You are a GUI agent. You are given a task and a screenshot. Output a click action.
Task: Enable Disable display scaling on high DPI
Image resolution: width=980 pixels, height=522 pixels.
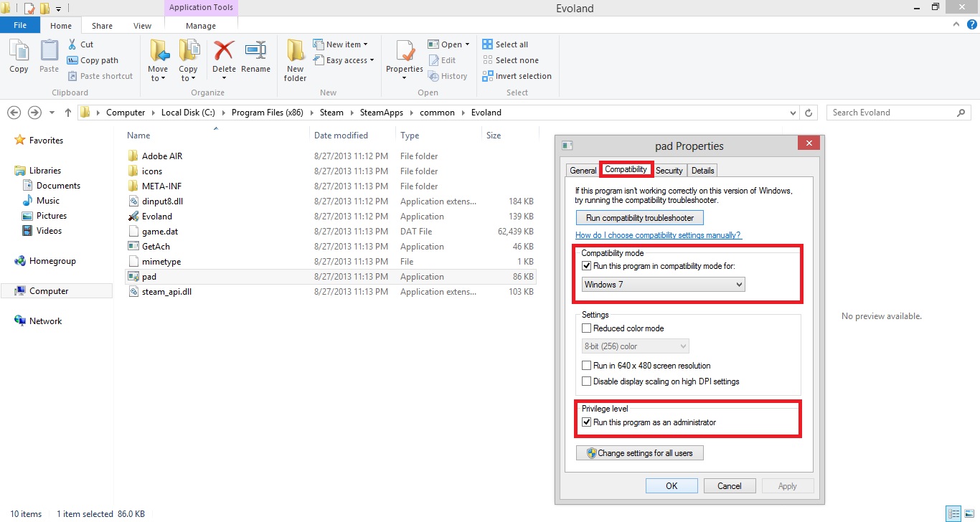[x=587, y=381]
